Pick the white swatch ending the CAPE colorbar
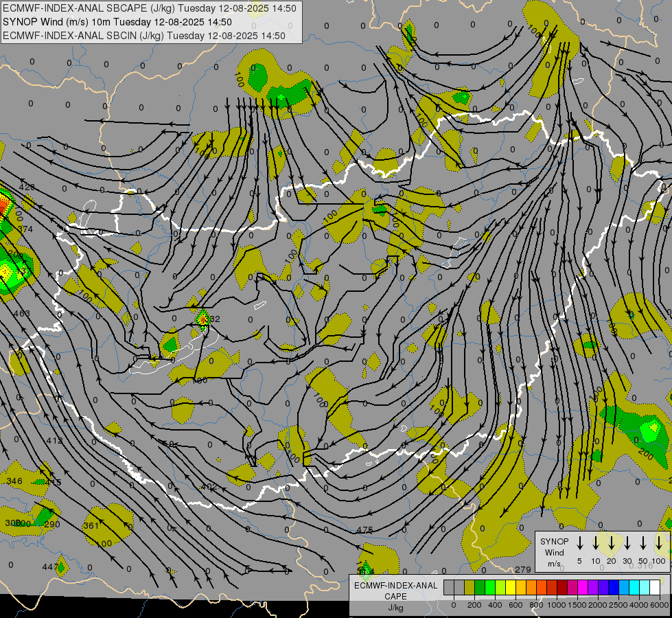This screenshot has width=672, height=618. (654, 588)
